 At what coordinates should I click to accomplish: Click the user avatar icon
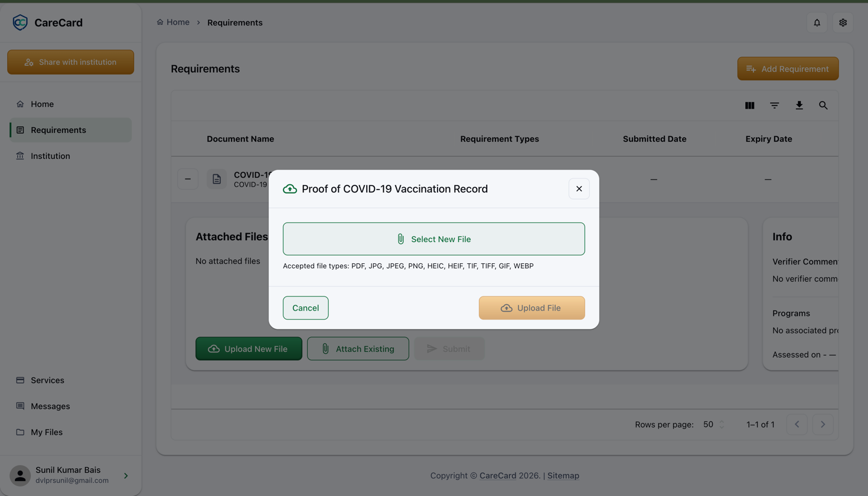pyautogui.click(x=20, y=475)
